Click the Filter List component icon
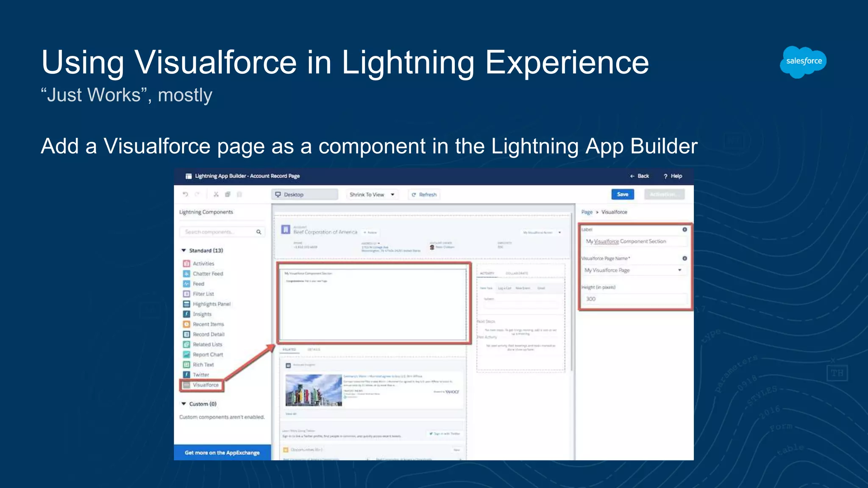Screen dimensions: 868x488 pos(186,294)
